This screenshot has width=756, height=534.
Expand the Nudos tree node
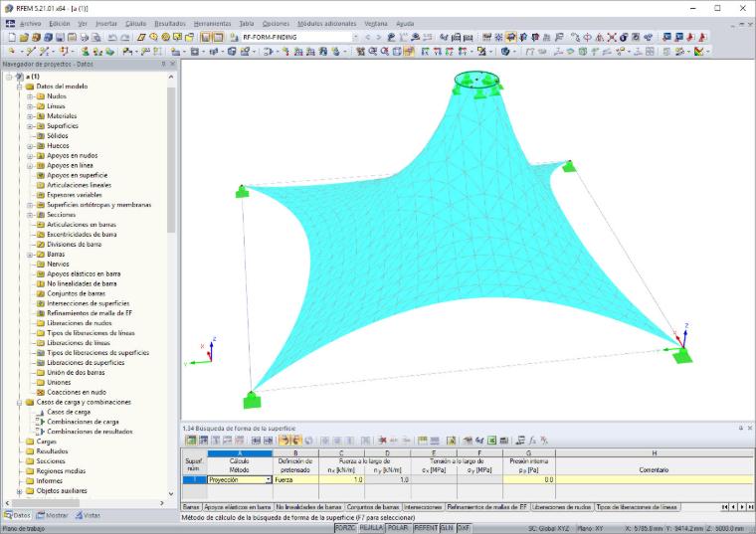(x=30, y=96)
